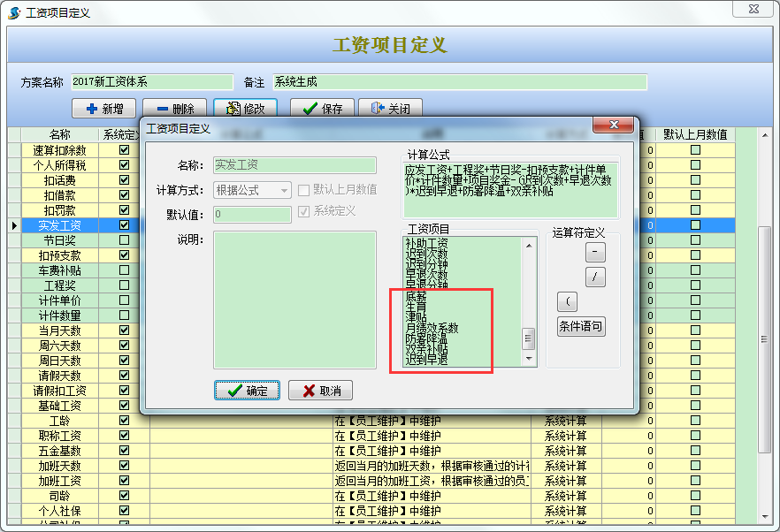This screenshot has width=780, height=532.
Task: Select 津贴 in the 工资项目 list
Action: [417, 317]
